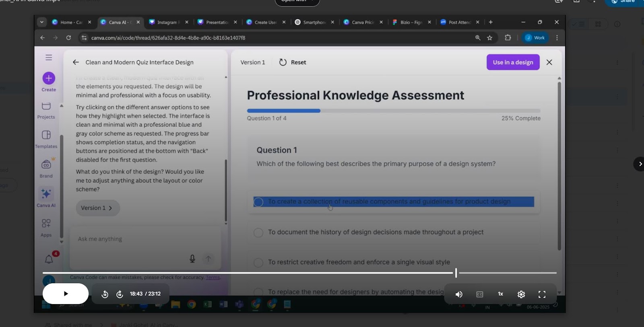This screenshot has height=327, width=644.
Task: Go back from Clean and Modern Quiz thread
Action: (76, 62)
